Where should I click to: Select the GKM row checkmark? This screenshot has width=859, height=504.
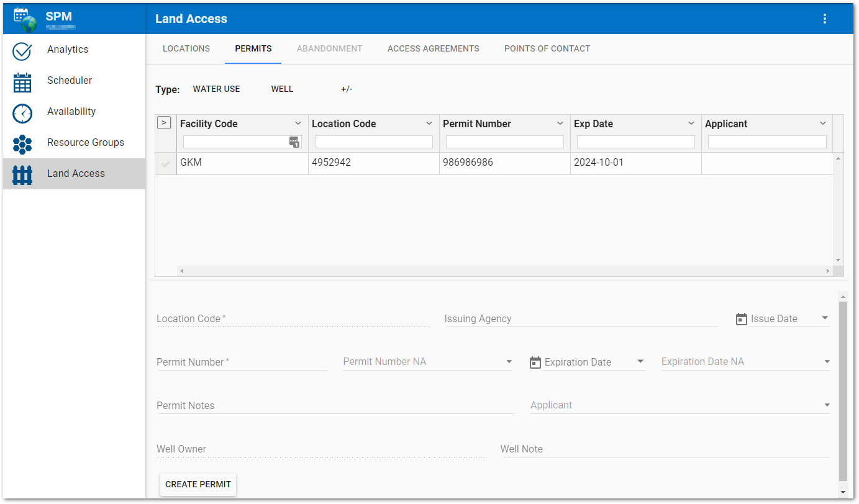tap(165, 164)
